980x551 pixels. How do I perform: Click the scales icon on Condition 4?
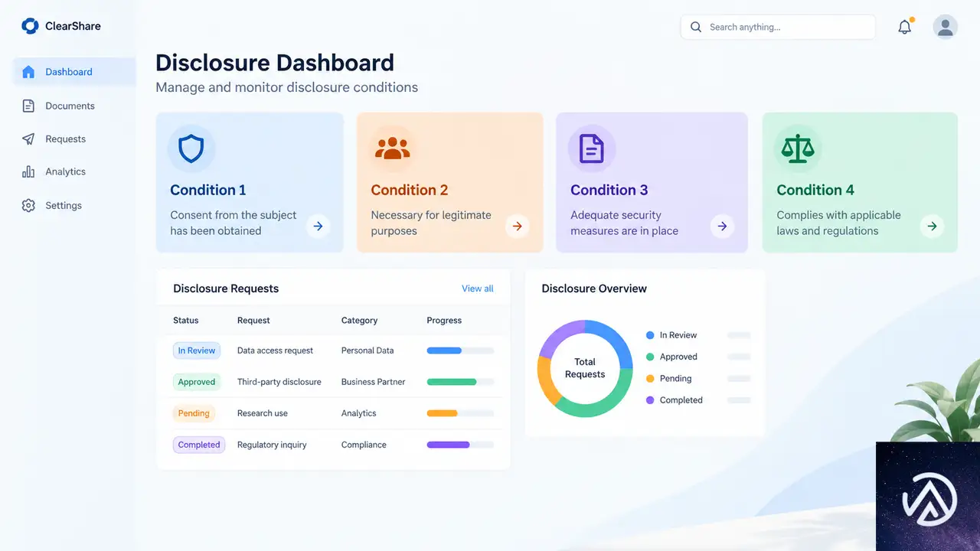(798, 148)
